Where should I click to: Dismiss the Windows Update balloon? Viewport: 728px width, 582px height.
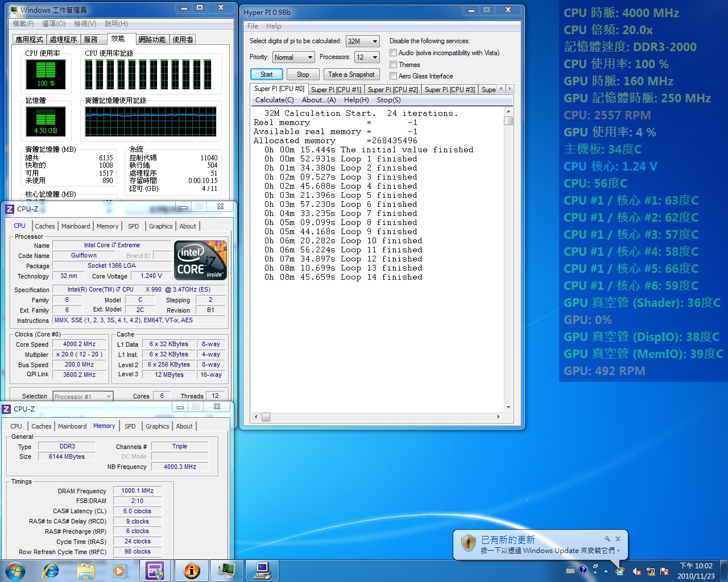click(618, 538)
